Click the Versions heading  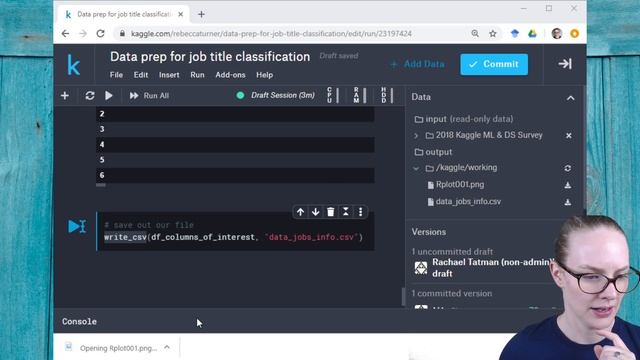[429, 232]
